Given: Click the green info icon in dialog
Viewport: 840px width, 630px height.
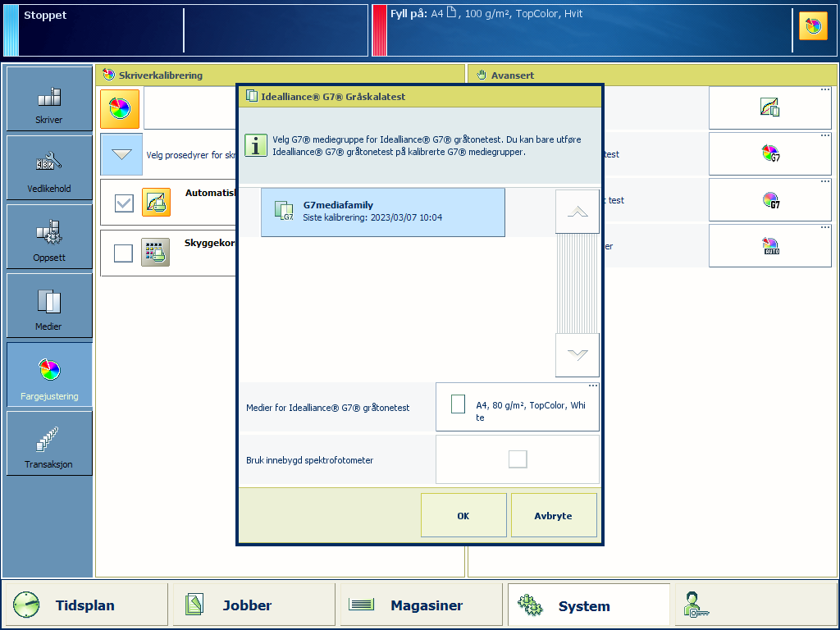Looking at the screenshot, I should click(256, 145).
